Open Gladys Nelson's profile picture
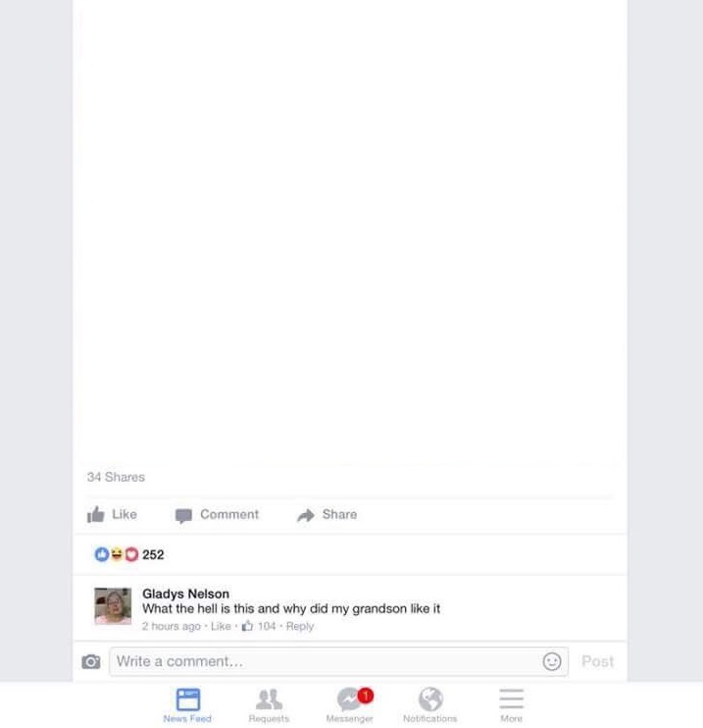 point(113,606)
